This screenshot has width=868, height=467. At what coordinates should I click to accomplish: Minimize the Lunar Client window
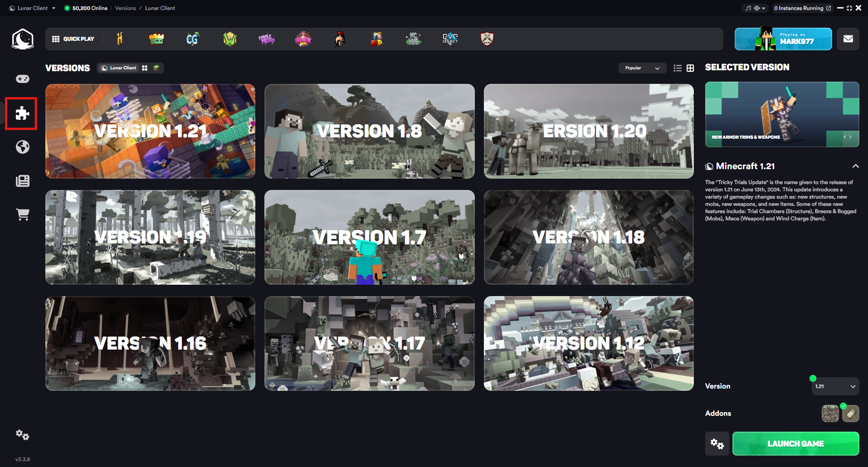pos(840,8)
